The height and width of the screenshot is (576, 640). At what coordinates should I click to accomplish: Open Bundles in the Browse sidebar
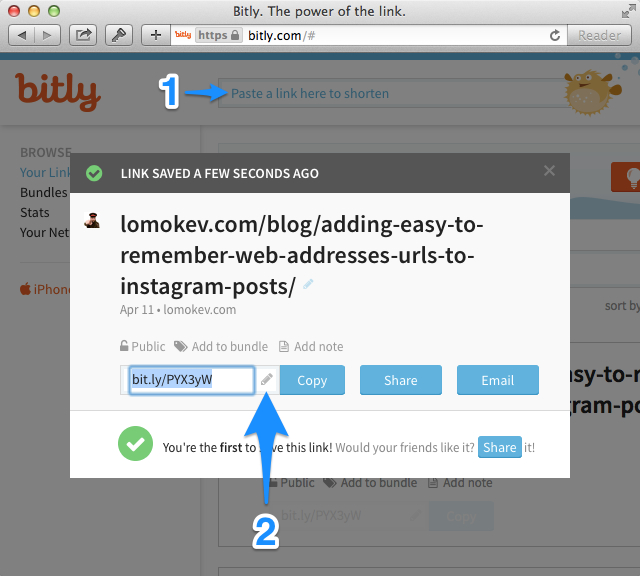click(44, 192)
